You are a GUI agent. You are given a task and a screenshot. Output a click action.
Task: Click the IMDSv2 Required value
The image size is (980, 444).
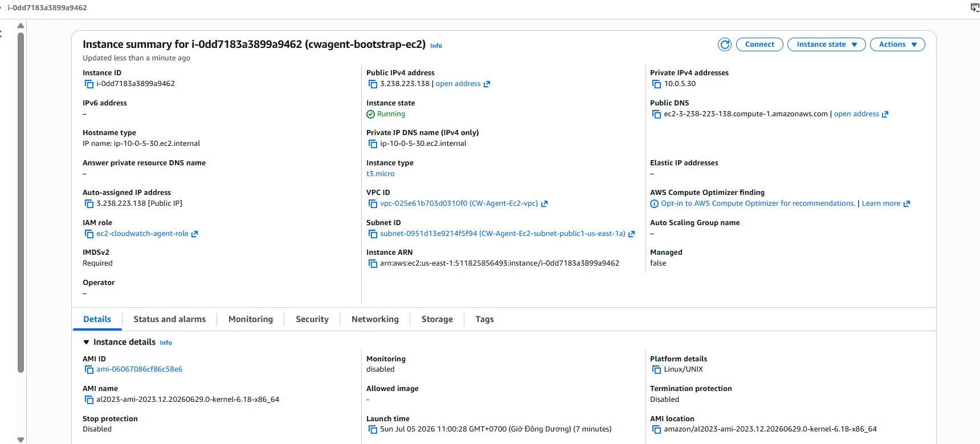point(97,263)
